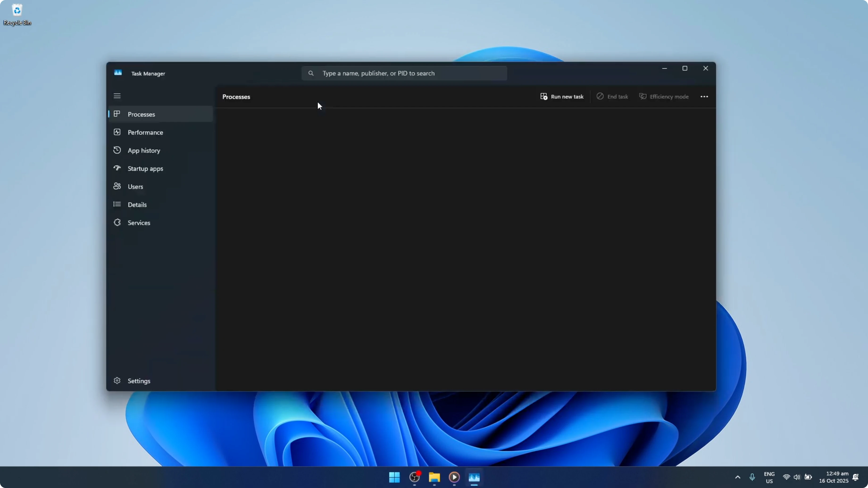868x488 pixels.
Task: Open notifications bell in the tray
Action: (x=856, y=477)
